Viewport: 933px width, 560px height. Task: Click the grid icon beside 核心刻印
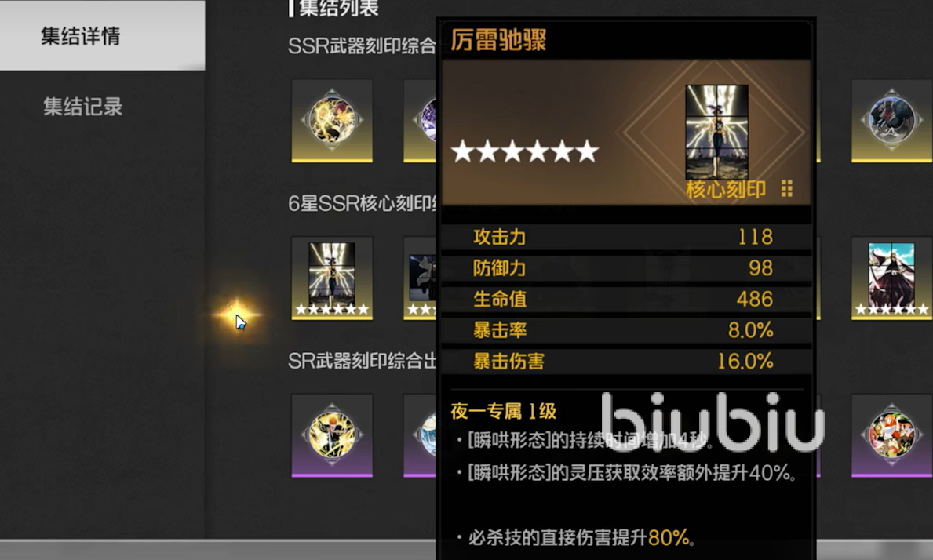tap(786, 188)
